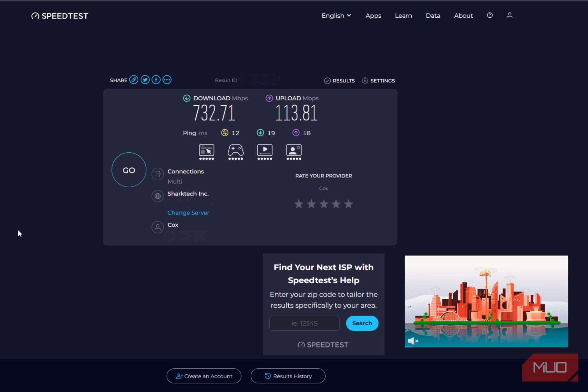The image size is (588, 392).
Task: Click the Search button for ISPs
Action: tap(362, 323)
